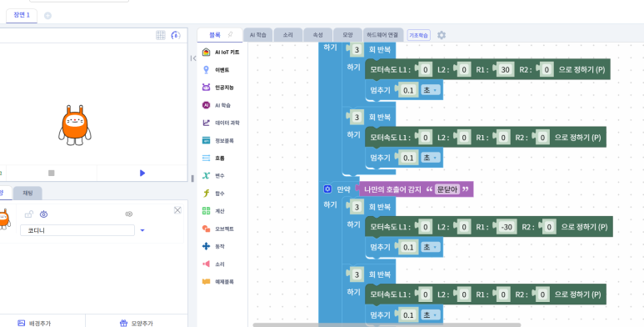The width and height of the screenshot is (644, 327).
Task: Collapse the block palette panel arrow
Action: pyautogui.click(x=193, y=58)
